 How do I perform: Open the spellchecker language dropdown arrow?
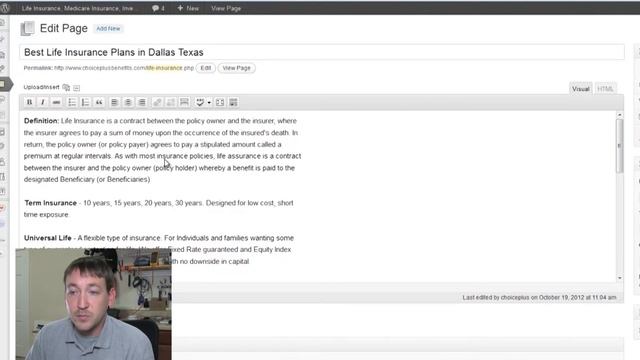click(209, 102)
